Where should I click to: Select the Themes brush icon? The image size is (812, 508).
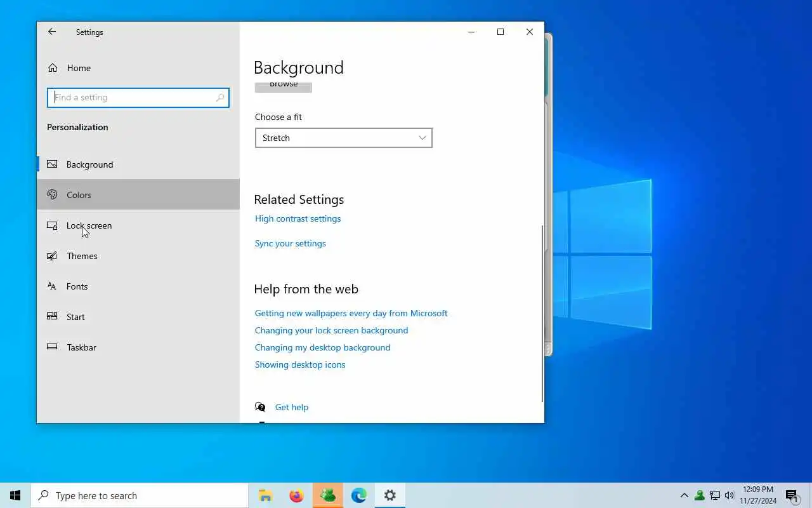53,256
